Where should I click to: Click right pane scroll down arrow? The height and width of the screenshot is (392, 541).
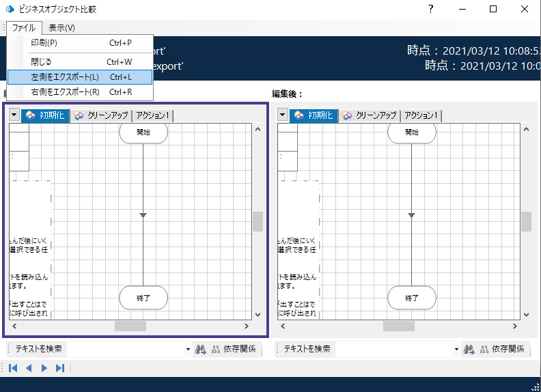pyautogui.click(x=527, y=315)
